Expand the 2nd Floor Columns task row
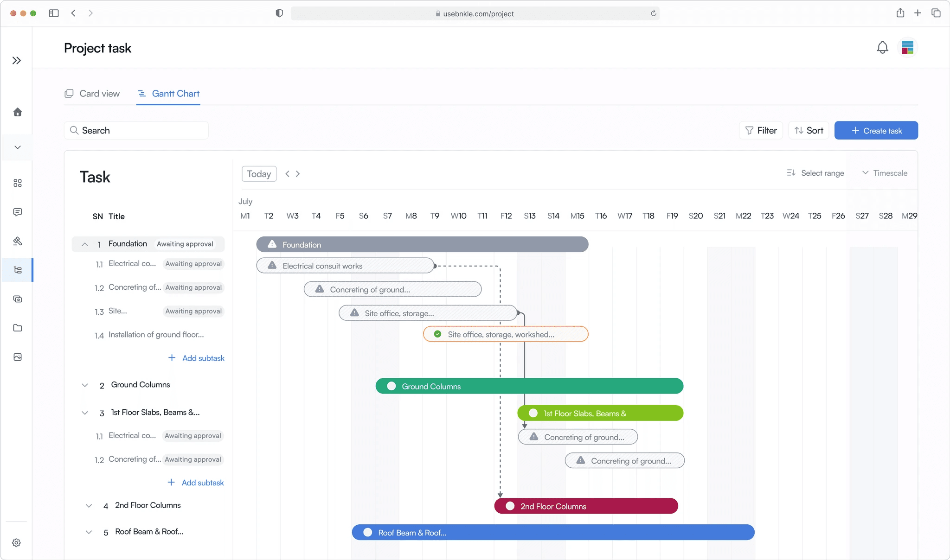Viewport: 950px width, 560px height. tap(89, 506)
